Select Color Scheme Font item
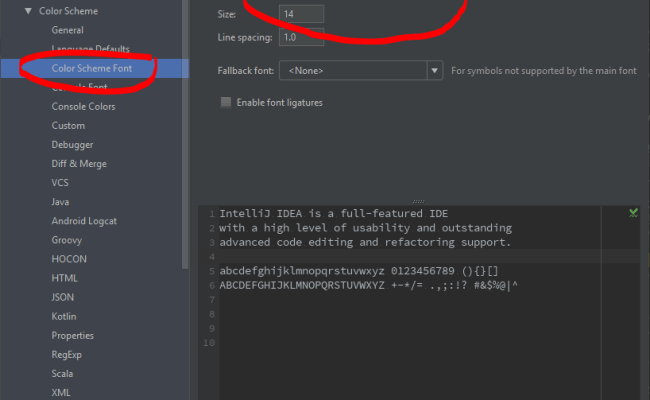 [92, 68]
